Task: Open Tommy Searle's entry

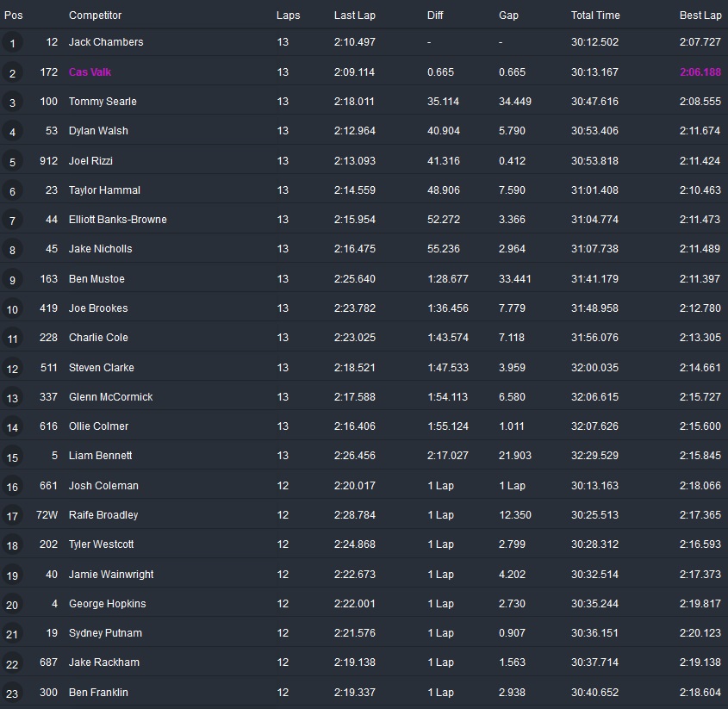Action: [x=103, y=102]
